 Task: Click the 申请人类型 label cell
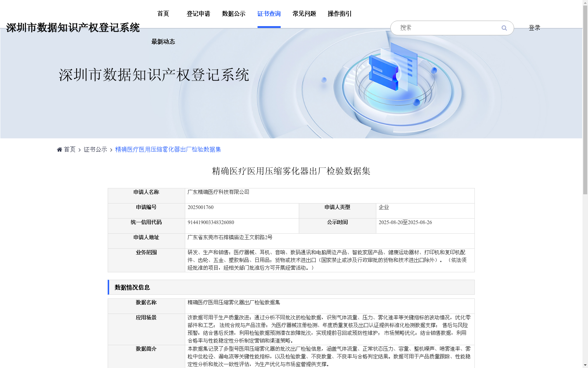[337, 211]
